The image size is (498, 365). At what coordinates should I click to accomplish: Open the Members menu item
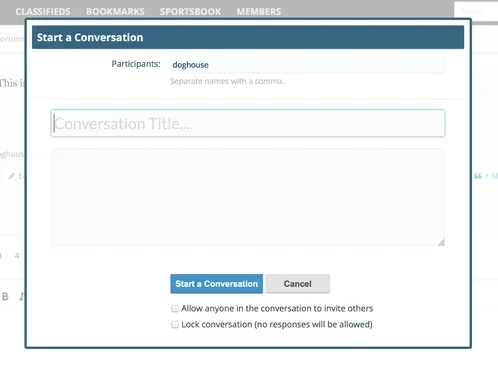259,12
